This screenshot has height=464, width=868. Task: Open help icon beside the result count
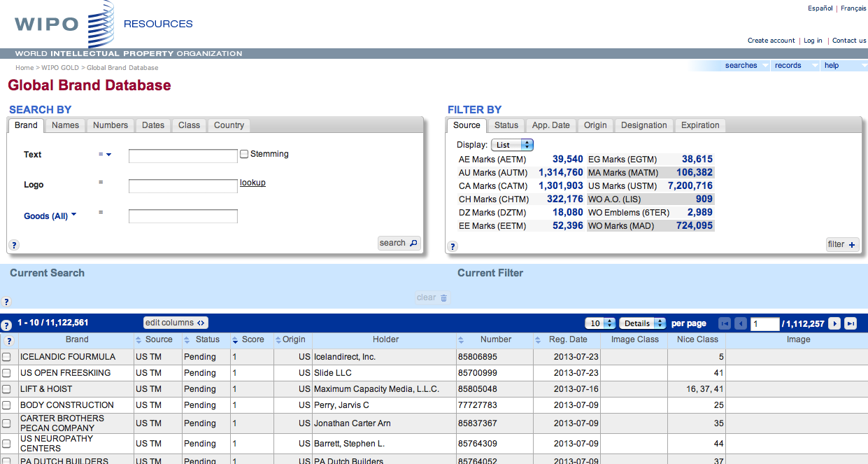(x=6, y=325)
